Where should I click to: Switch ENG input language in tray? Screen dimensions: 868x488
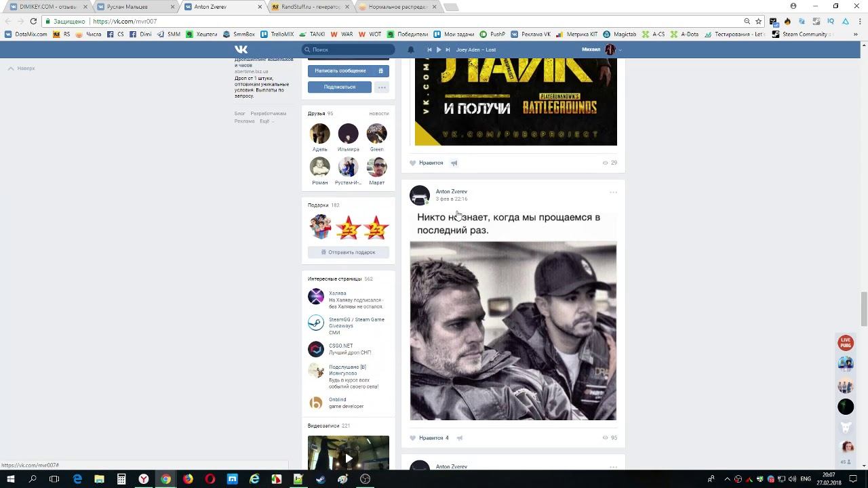point(806,479)
